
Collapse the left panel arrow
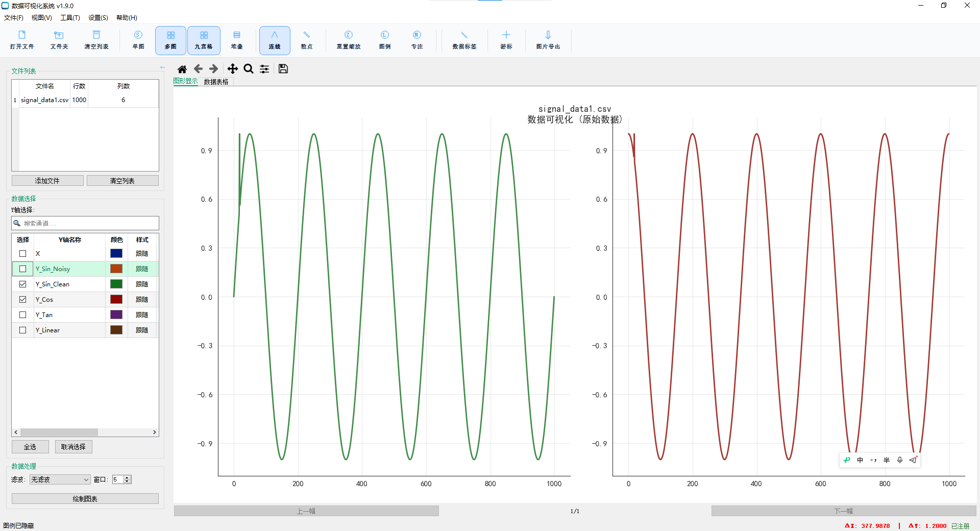tap(162, 67)
